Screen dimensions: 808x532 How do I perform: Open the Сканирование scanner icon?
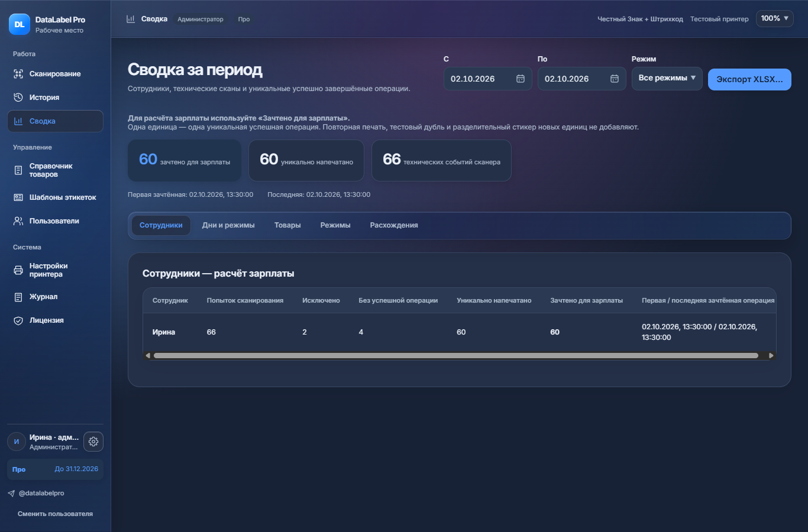pos(18,74)
